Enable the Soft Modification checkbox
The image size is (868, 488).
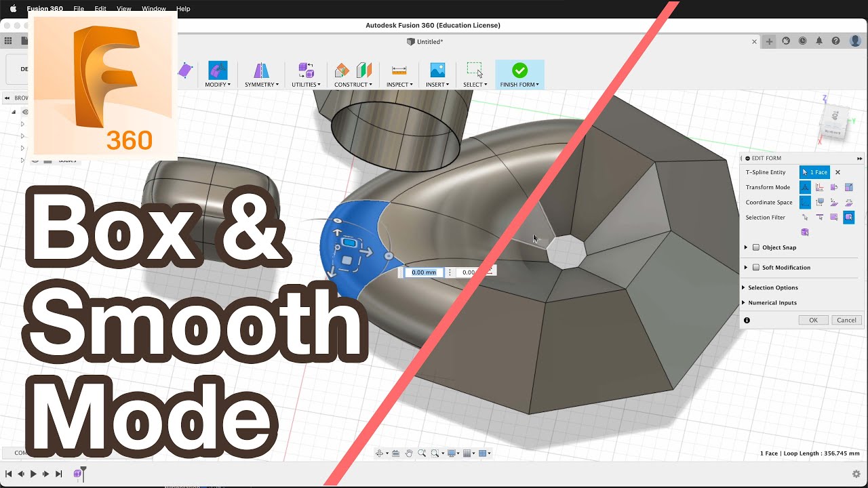pos(756,267)
